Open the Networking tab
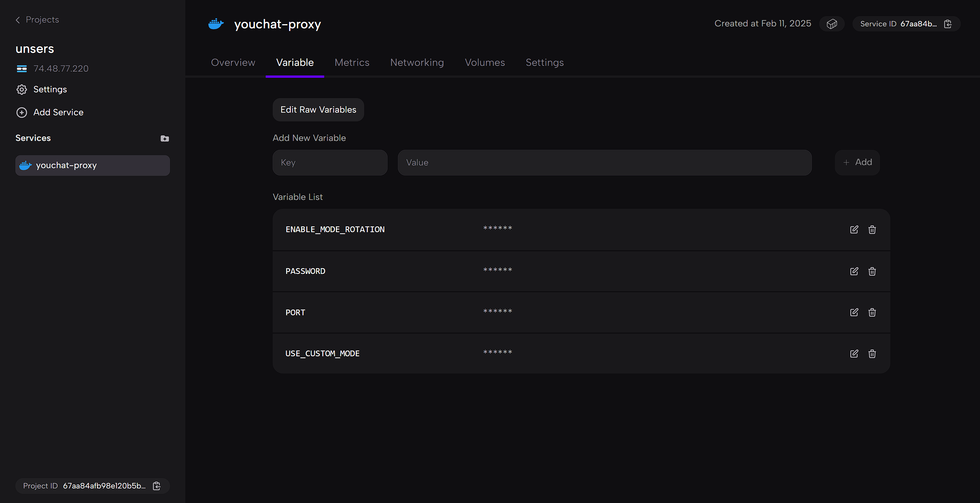Viewport: 980px width, 503px height. click(x=417, y=62)
